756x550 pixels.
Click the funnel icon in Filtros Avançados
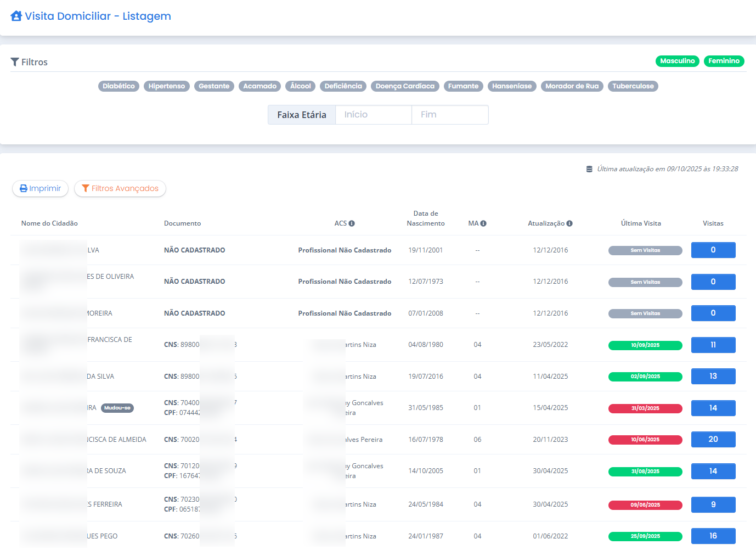(86, 188)
